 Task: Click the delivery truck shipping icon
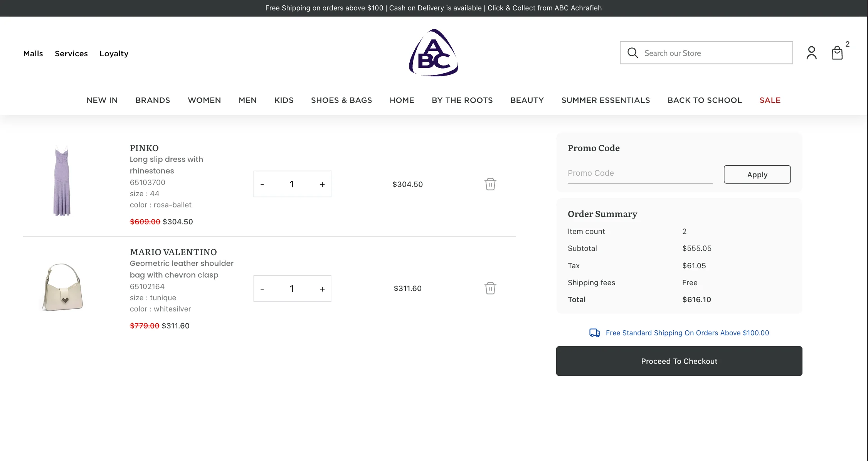coord(595,333)
